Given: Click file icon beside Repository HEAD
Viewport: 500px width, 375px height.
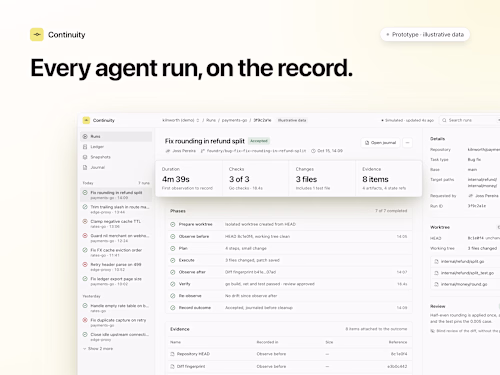Looking at the screenshot, I should pyautogui.click(x=172, y=354).
